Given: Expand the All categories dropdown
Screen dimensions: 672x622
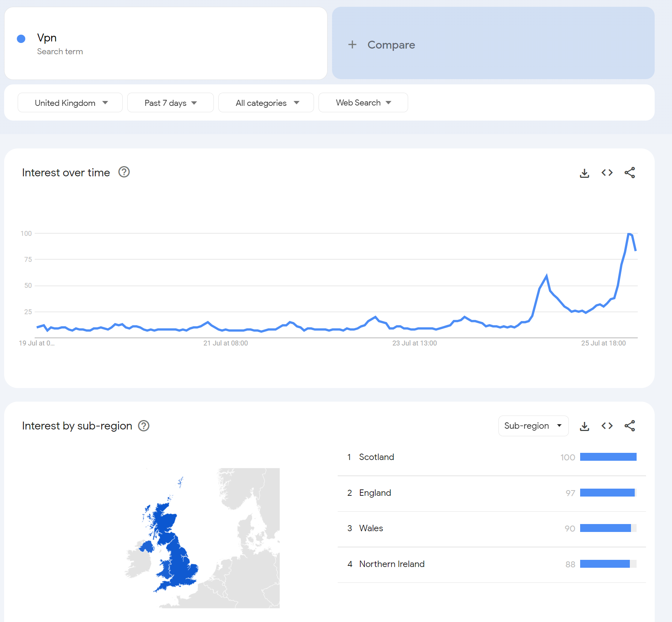Looking at the screenshot, I should (266, 102).
